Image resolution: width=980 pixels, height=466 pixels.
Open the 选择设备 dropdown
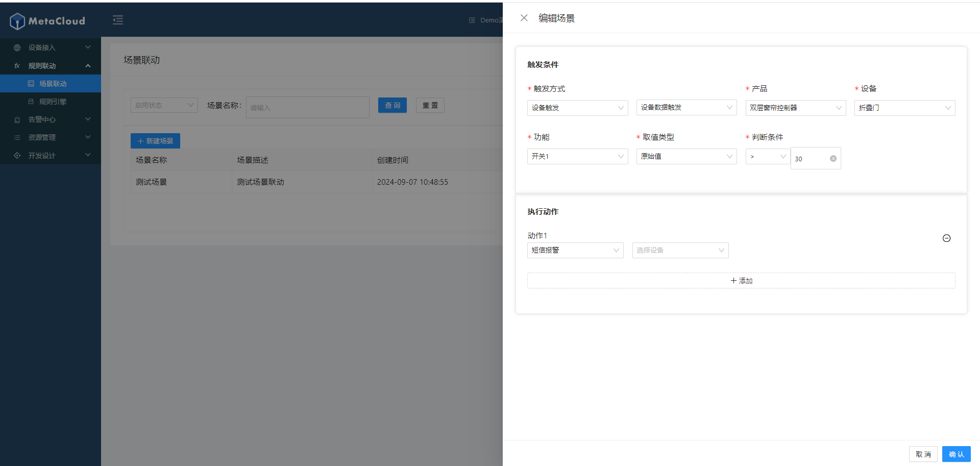680,250
